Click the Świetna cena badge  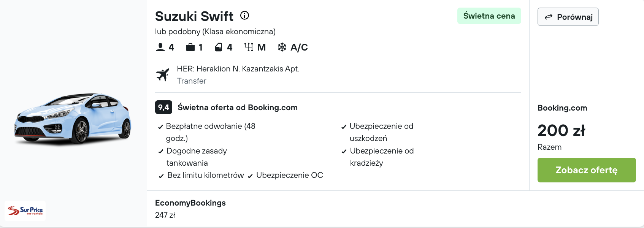pos(489,16)
